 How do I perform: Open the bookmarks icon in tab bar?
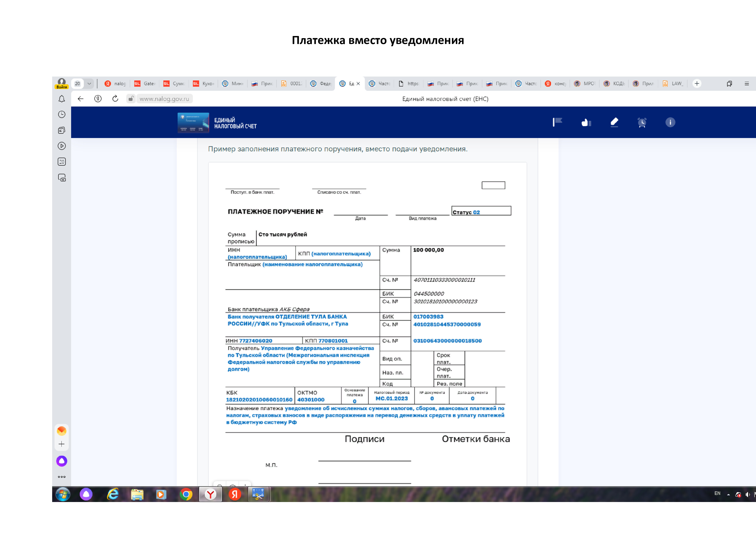729,84
